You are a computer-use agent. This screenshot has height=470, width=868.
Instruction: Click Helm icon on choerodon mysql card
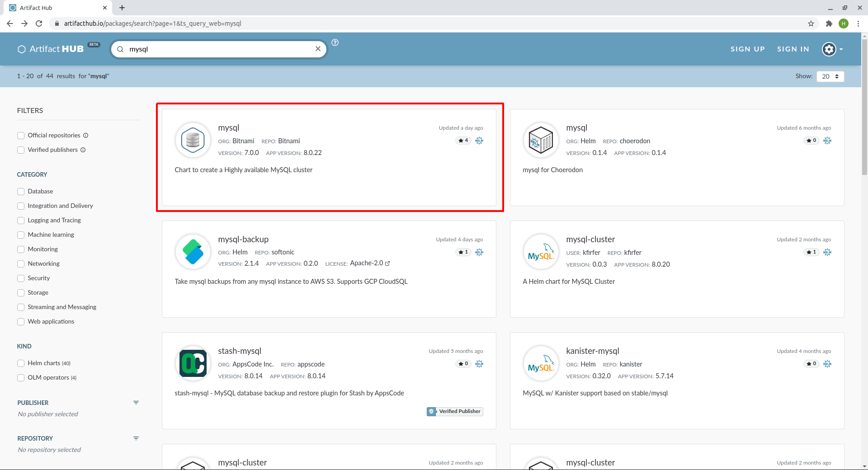tap(827, 141)
